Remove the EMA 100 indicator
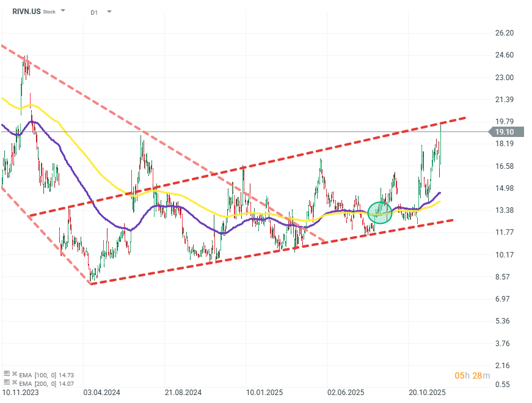This screenshot has width=532, height=403. [x=14, y=373]
